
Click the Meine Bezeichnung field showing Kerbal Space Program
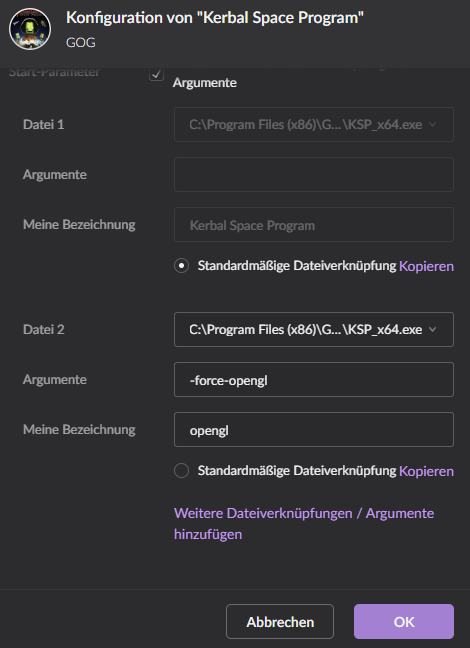(314, 224)
